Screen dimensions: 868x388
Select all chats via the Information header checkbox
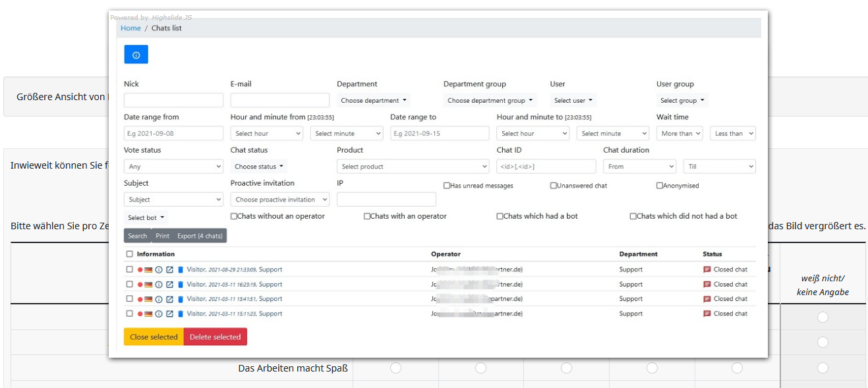pos(130,254)
